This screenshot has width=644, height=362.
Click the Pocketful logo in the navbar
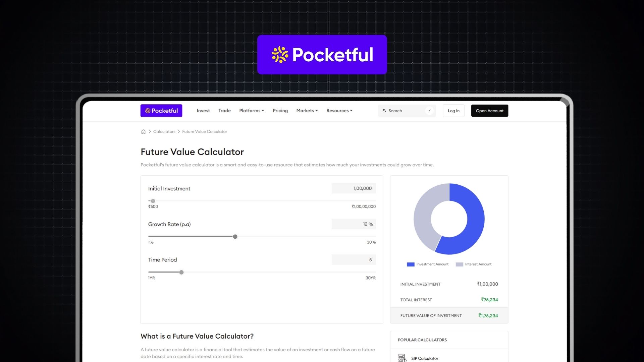(161, 111)
